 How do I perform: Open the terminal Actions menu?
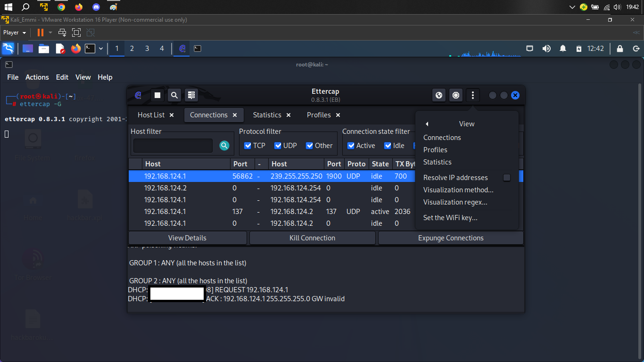37,77
